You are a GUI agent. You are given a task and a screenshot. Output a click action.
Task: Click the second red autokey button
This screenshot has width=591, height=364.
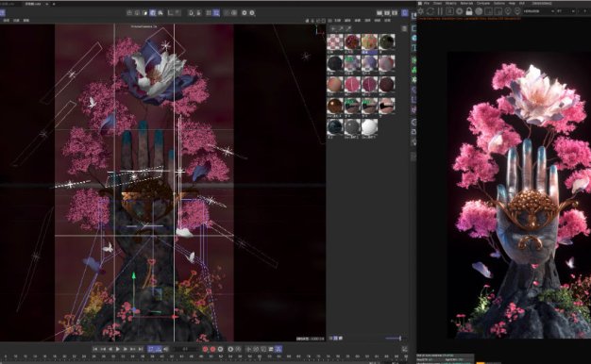(212, 349)
